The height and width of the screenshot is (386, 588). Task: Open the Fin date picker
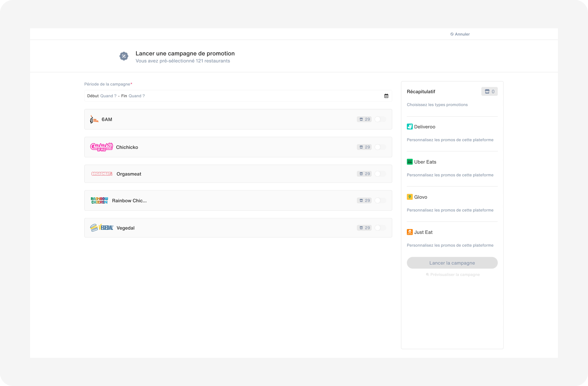[136, 96]
